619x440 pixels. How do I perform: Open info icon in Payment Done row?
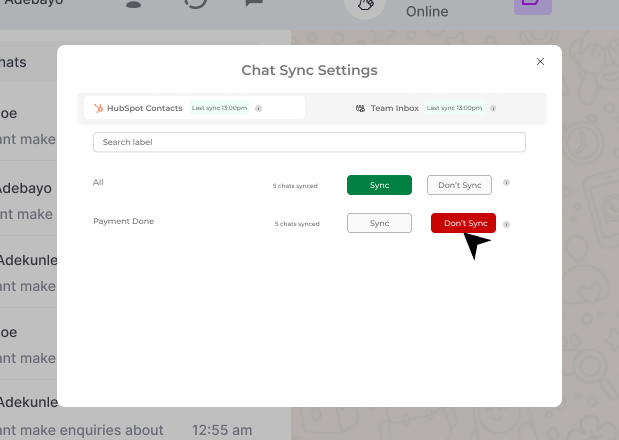pos(506,225)
